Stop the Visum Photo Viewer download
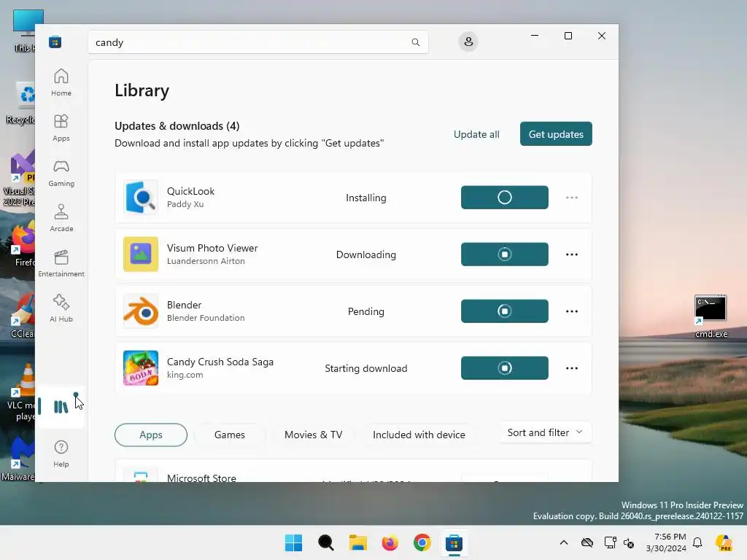 click(x=505, y=254)
